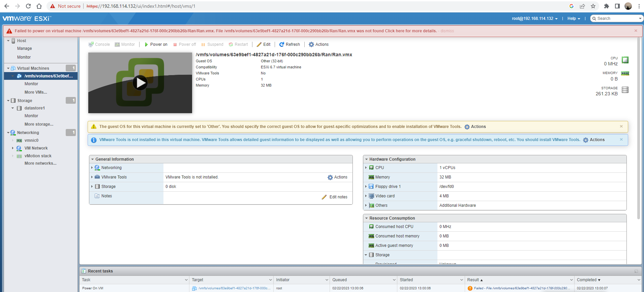Viewport: 644px width, 292px height.
Task: Open the Actions gear menu in toolbar
Action: click(319, 44)
